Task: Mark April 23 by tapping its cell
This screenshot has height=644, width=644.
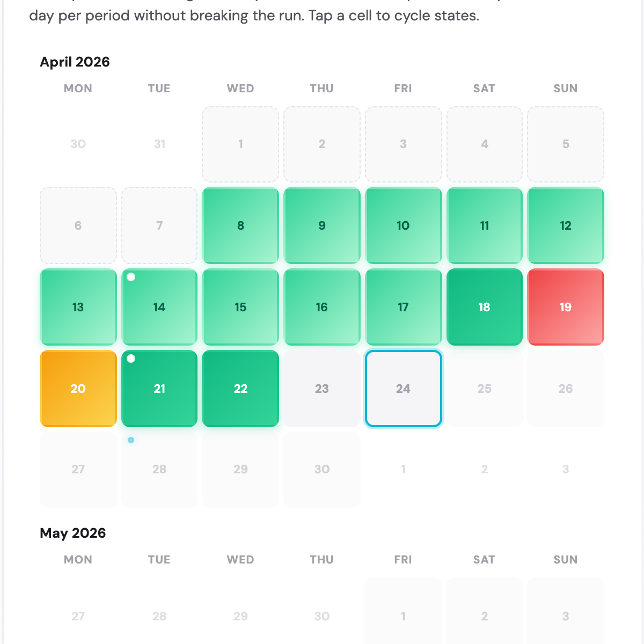Action: click(x=321, y=388)
